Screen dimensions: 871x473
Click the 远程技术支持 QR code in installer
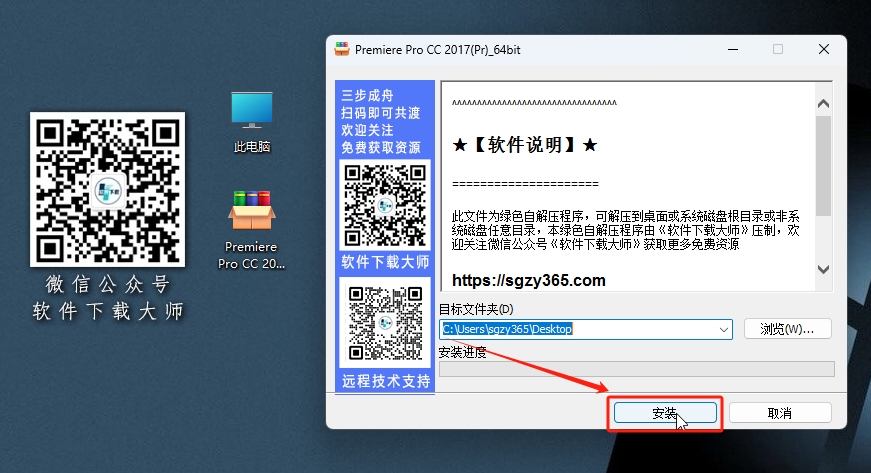[385, 323]
